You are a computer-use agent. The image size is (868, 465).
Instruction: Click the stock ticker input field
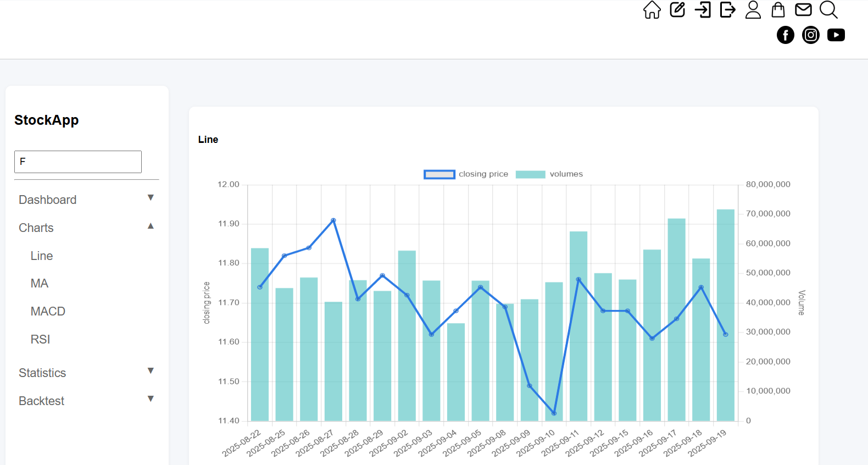pyautogui.click(x=78, y=162)
